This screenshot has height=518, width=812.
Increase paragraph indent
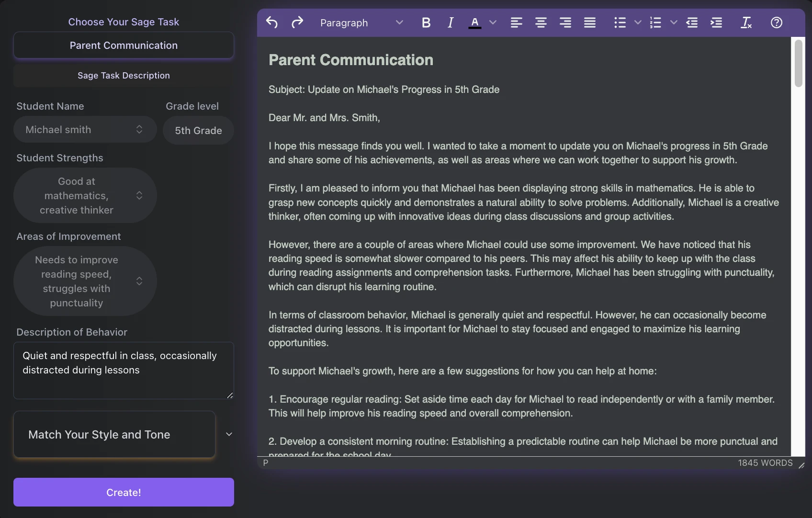click(716, 23)
